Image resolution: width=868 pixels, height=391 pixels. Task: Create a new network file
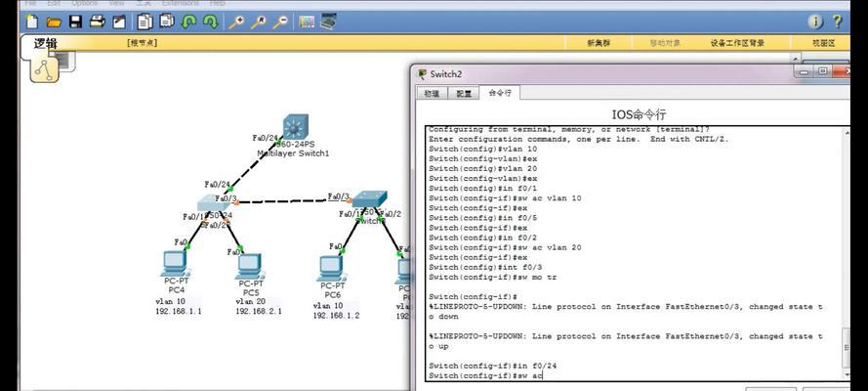32,22
